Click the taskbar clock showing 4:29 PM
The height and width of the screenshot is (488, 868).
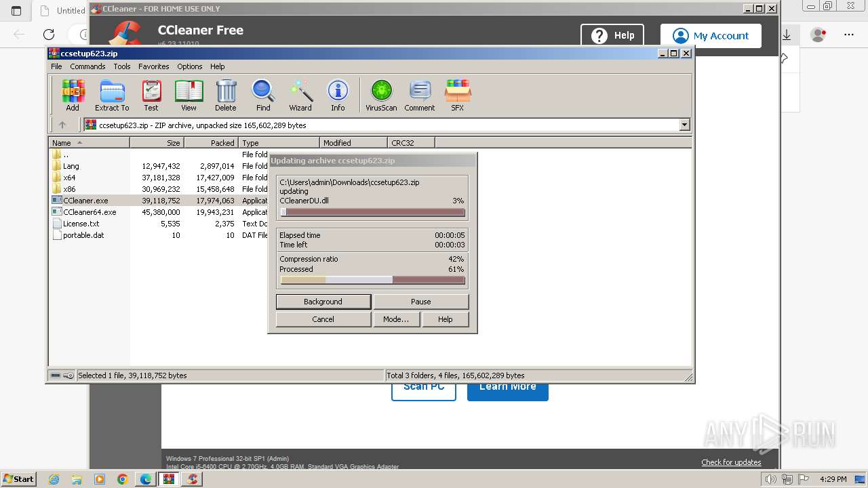pyautogui.click(x=833, y=479)
